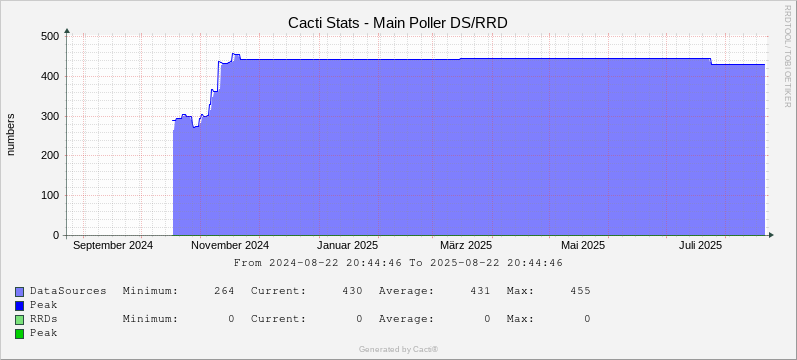Click the blue Peak swatch under DataSources

click(x=20, y=306)
